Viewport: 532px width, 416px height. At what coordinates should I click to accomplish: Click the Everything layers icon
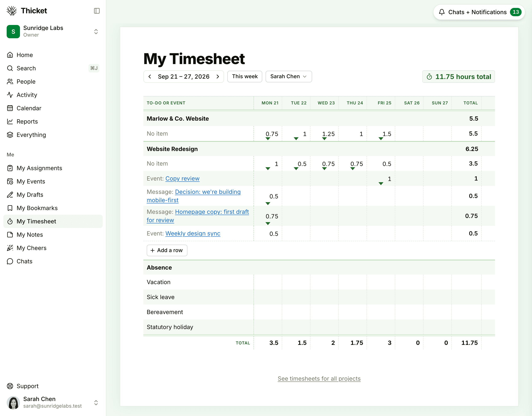[10, 135]
